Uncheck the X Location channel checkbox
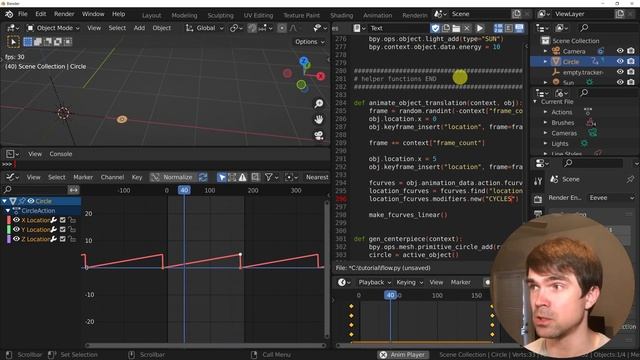This screenshot has width=640, height=360. coord(63,220)
